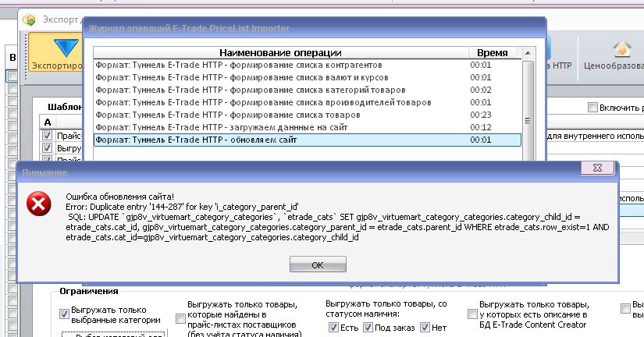
Task: Toggle checkbox for goods found in supplier price lists
Action: (180, 318)
